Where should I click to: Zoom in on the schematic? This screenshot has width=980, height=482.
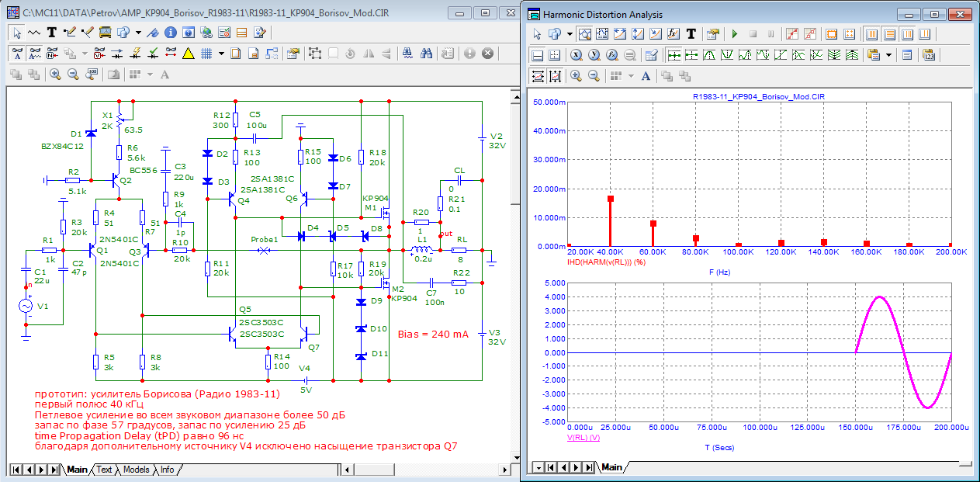coord(55,75)
